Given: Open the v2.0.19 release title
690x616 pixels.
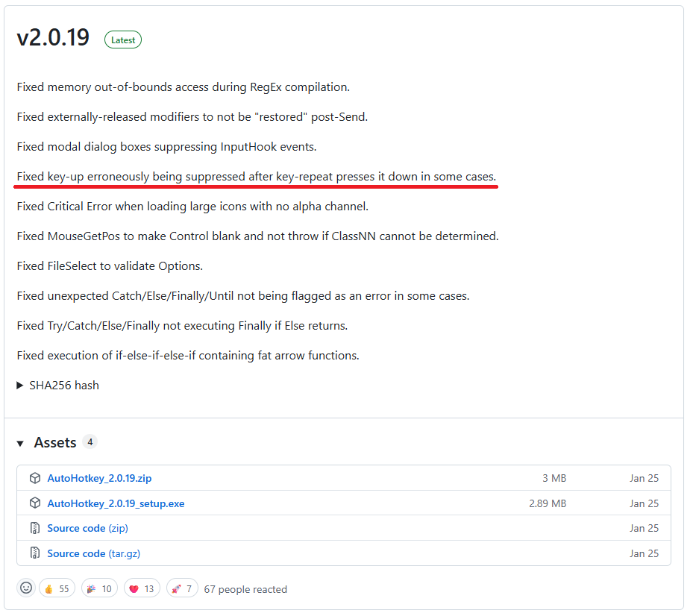Looking at the screenshot, I should pyautogui.click(x=53, y=39).
